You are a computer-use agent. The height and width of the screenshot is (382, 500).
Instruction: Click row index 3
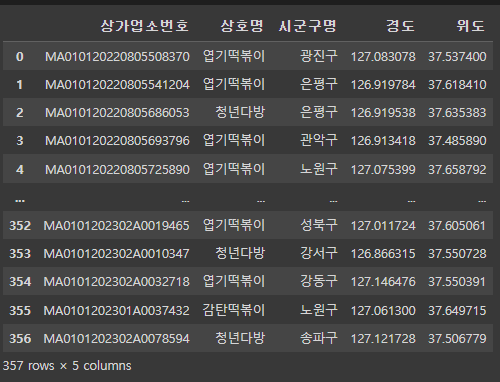click(20, 140)
